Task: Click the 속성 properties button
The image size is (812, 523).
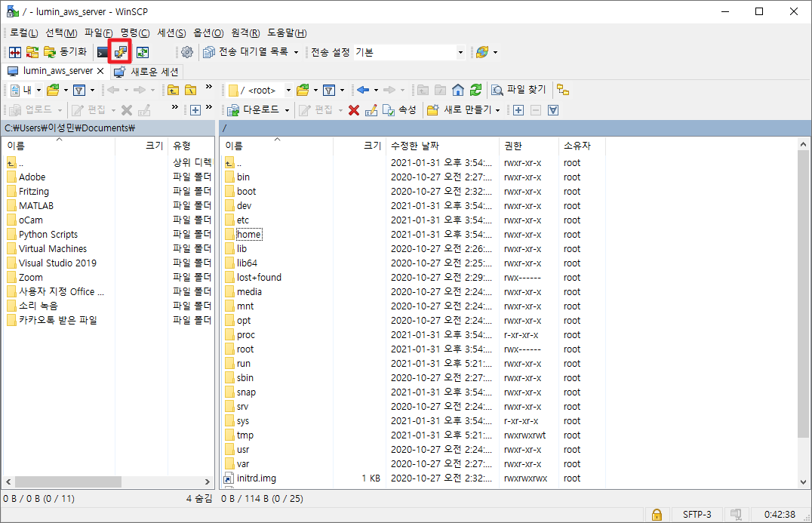Action: [400, 110]
